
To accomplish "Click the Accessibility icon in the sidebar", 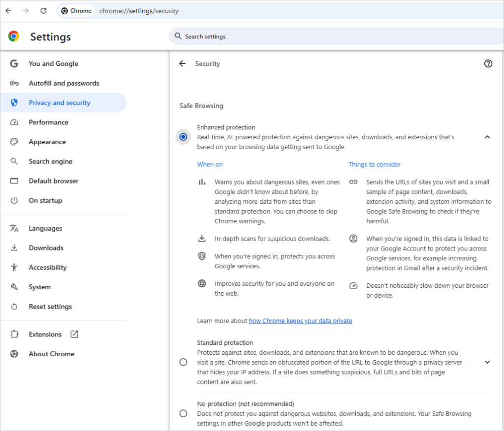I will point(14,267).
